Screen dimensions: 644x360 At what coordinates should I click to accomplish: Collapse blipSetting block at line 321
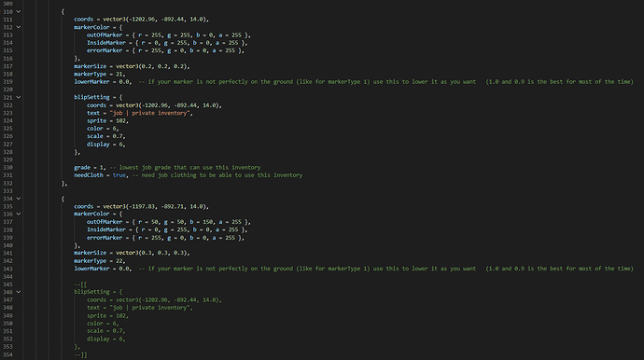tap(19, 97)
